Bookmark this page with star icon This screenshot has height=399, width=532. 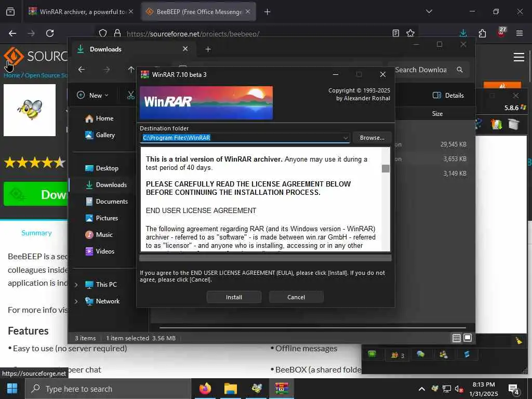point(410,33)
